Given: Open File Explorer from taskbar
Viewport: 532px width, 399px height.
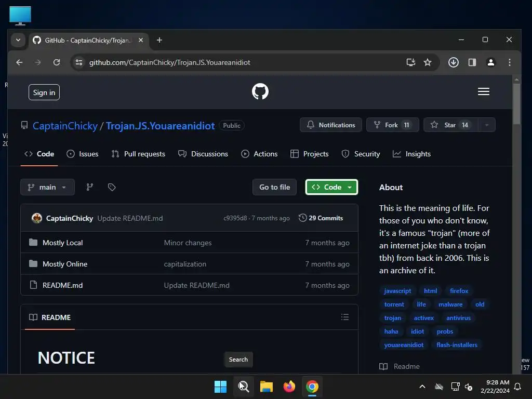Looking at the screenshot, I should pyautogui.click(x=267, y=387).
